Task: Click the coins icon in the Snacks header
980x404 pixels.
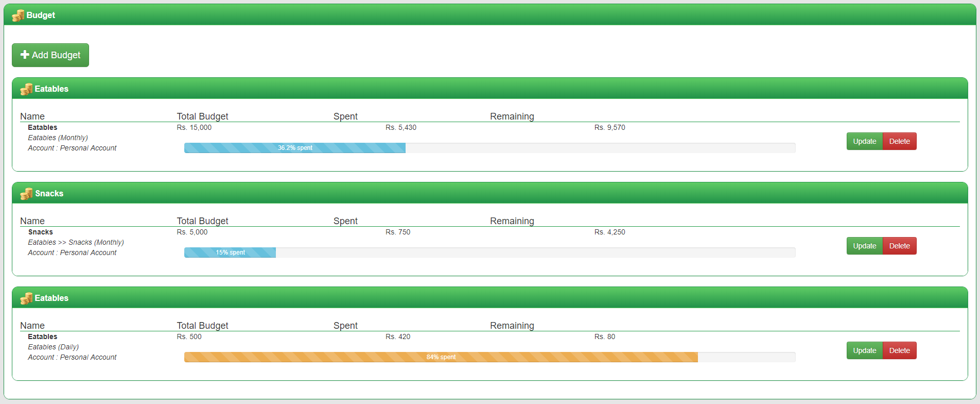Action: click(26, 194)
